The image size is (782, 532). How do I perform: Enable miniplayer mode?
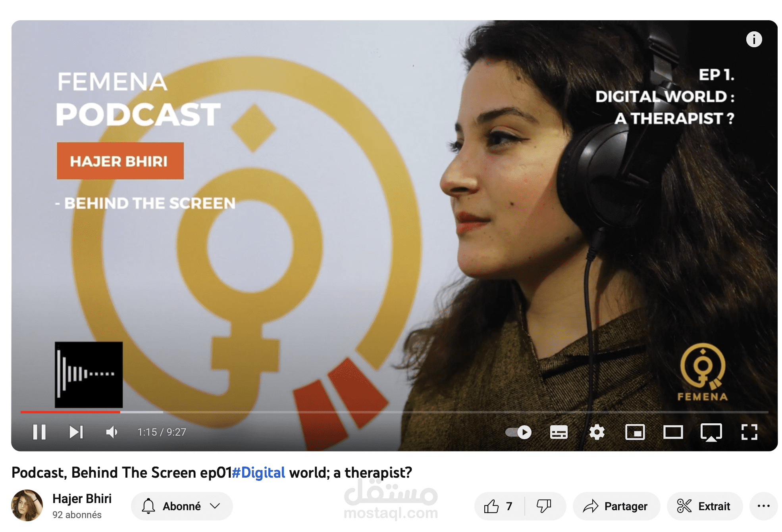pyautogui.click(x=635, y=432)
